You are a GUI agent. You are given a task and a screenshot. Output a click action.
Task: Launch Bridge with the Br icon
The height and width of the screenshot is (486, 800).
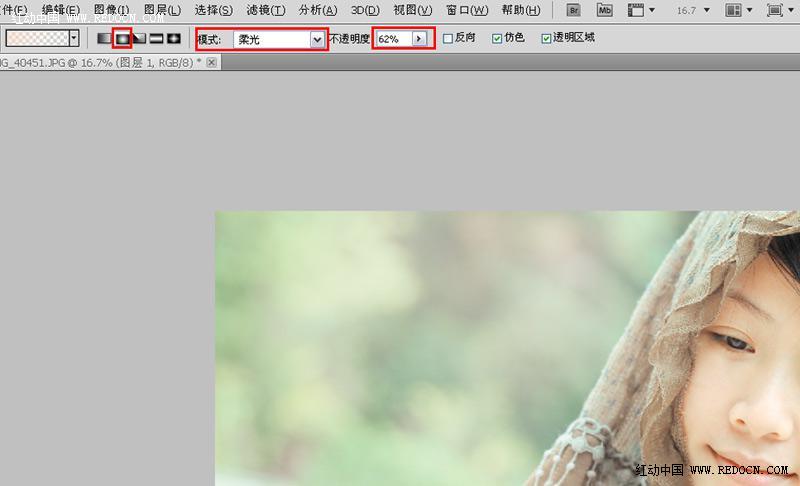[573, 10]
